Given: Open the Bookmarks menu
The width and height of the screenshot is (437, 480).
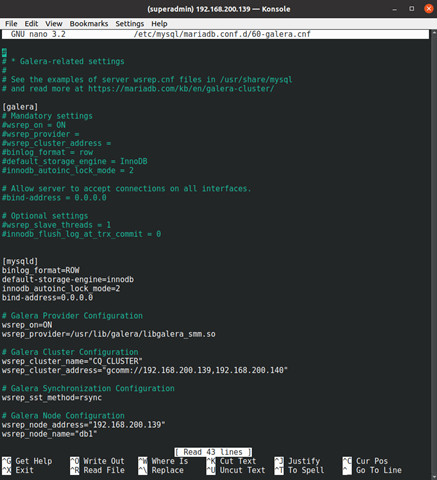Looking at the screenshot, I should 89,24.
